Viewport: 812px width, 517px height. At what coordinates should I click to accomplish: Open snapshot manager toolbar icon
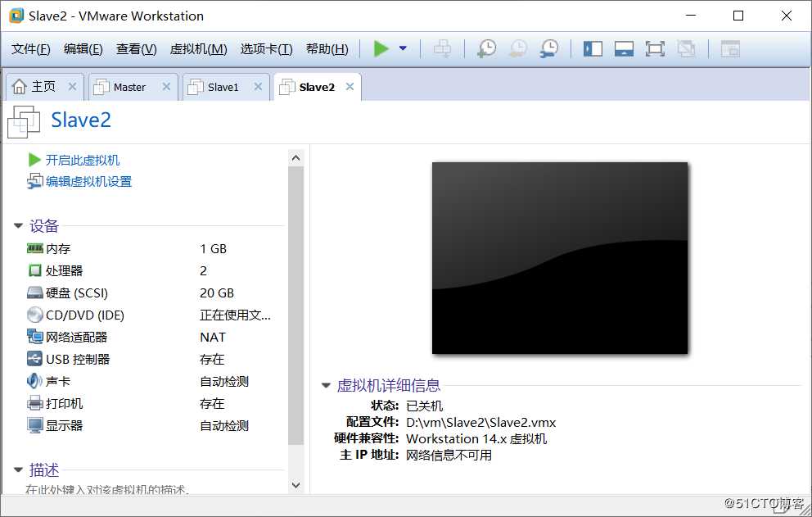(x=549, y=48)
